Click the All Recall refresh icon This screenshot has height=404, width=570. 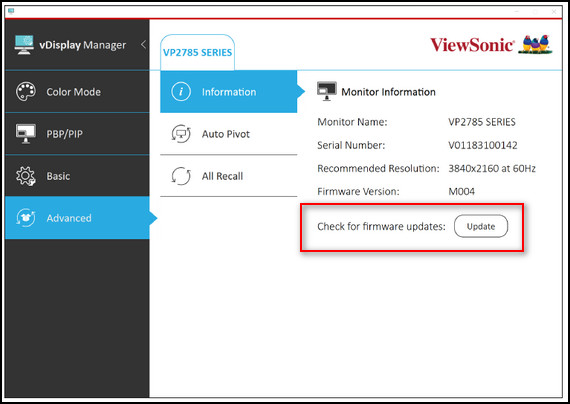coord(181,176)
